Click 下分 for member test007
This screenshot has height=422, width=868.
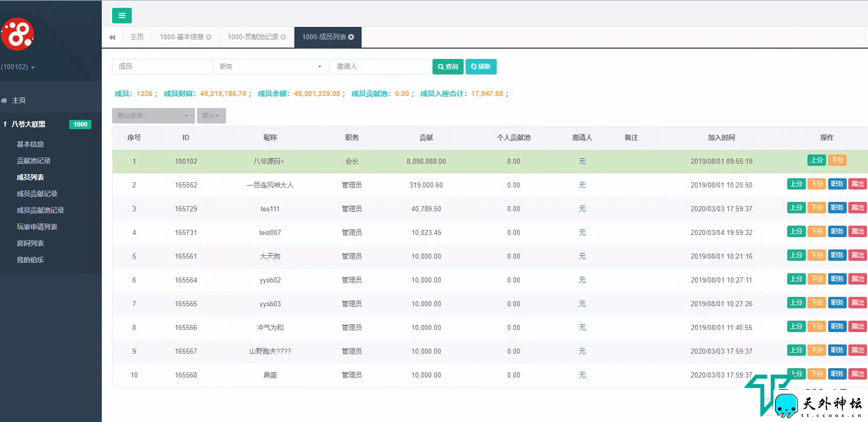[x=817, y=231]
